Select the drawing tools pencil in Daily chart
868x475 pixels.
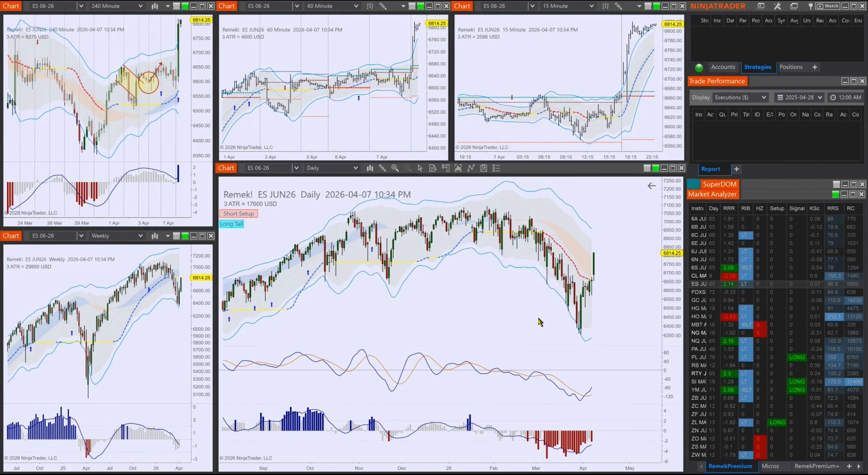coord(382,168)
